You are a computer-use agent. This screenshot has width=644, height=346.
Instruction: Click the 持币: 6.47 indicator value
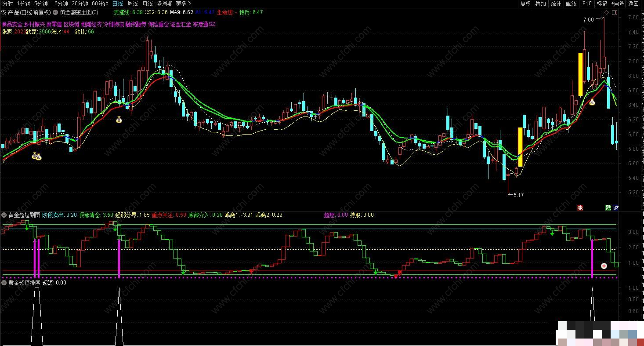click(x=251, y=12)
